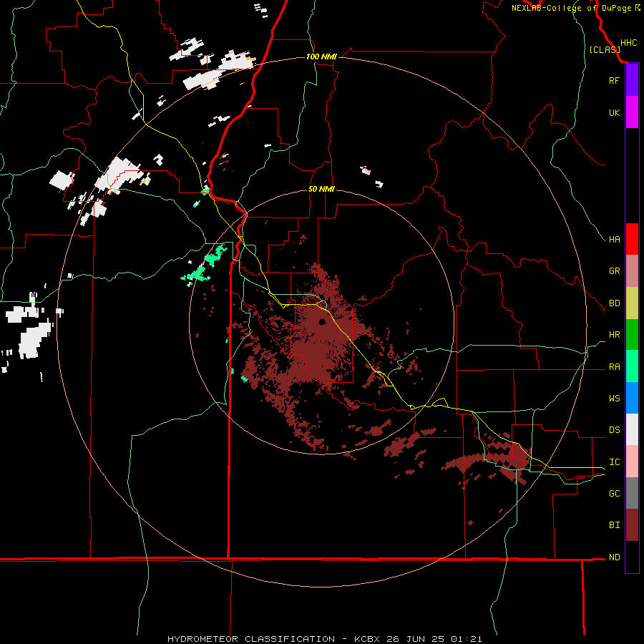This screenshot has height=644, width=644.
Task: Click the brown BI legend swatch
Action: tap(632, 525)
